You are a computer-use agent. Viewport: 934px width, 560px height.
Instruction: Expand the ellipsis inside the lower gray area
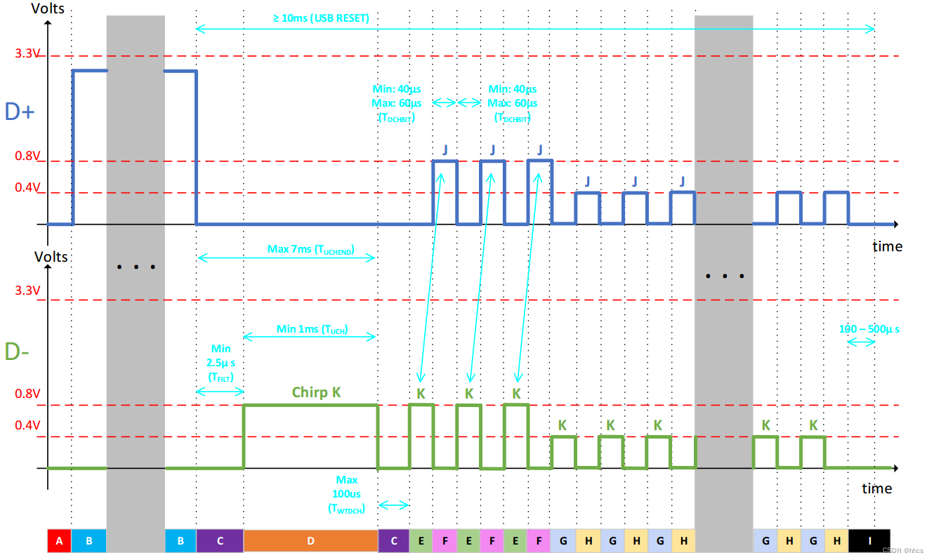(x=723, y=275)
